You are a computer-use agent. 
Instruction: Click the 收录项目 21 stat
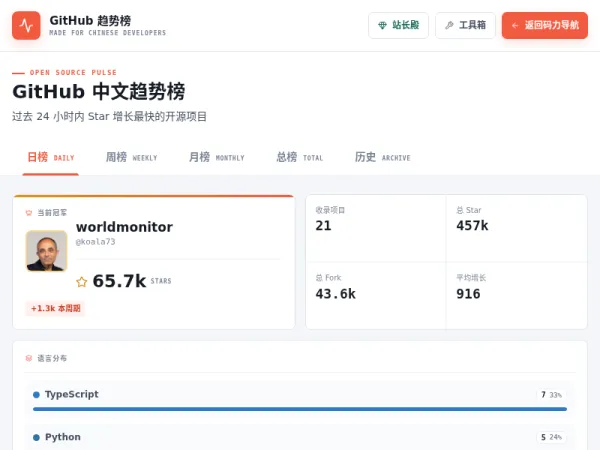pos(375,228)
